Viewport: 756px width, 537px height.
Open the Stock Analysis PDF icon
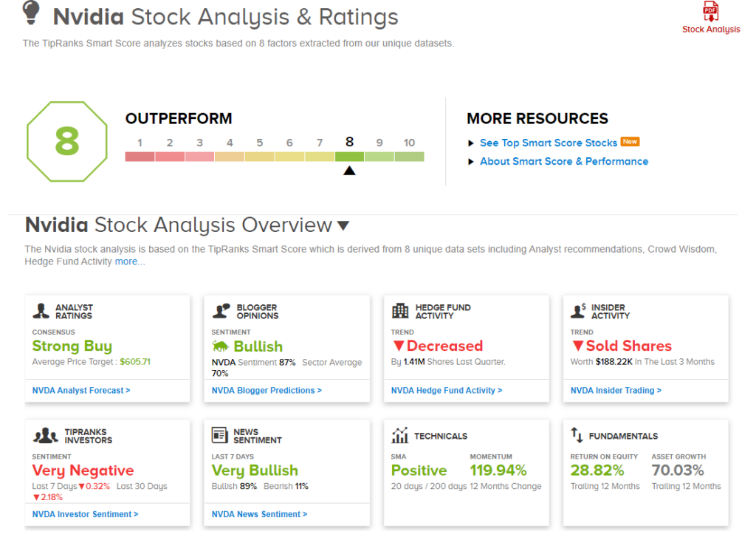click(x=710, y=13)
